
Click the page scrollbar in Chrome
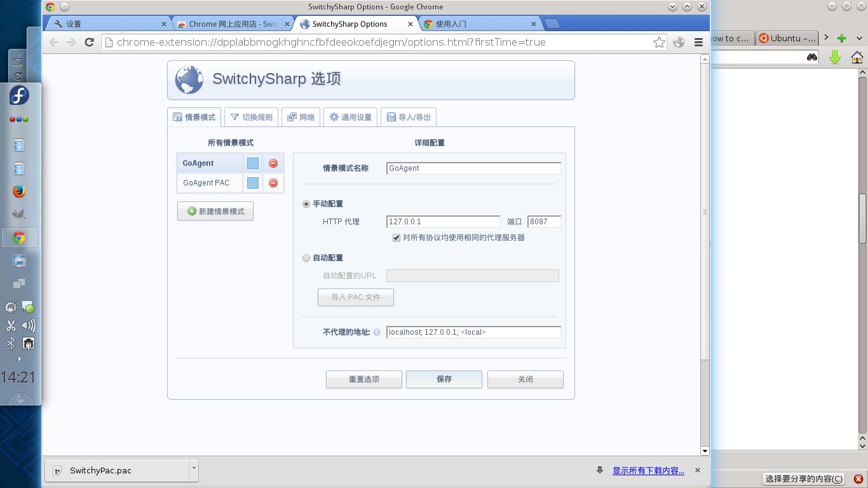tap(704, 210)
